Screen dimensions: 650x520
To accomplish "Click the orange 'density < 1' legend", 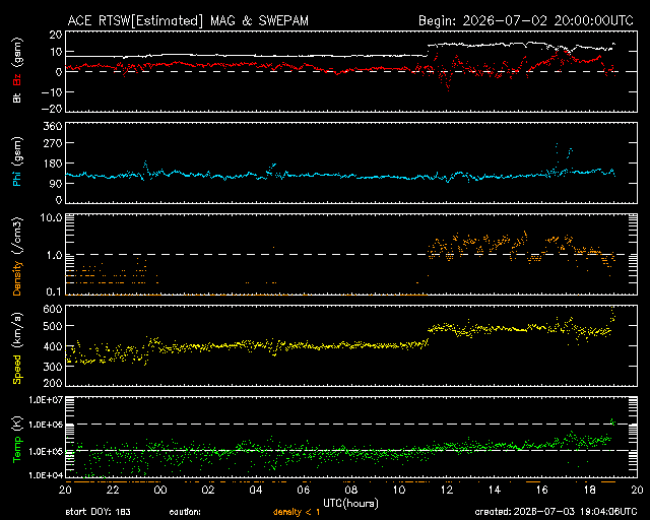I will (296, 512).
